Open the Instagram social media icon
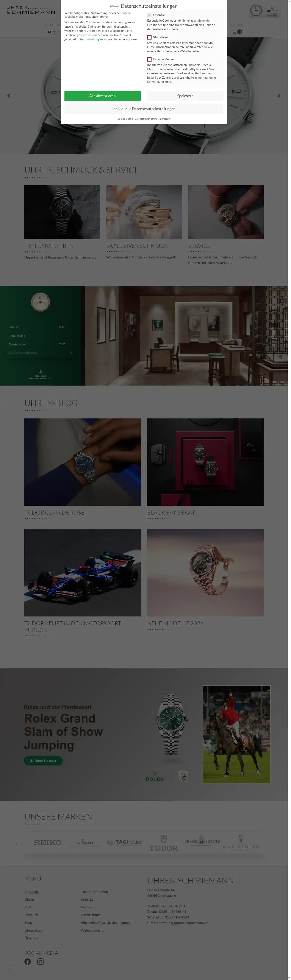 [40, 961]
